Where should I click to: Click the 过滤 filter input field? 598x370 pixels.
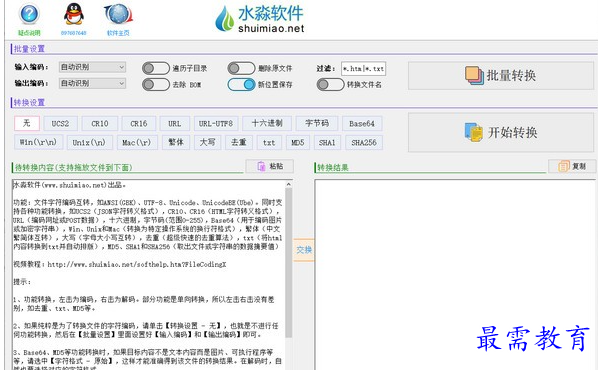pyautogui.click(x=363, y=69)
